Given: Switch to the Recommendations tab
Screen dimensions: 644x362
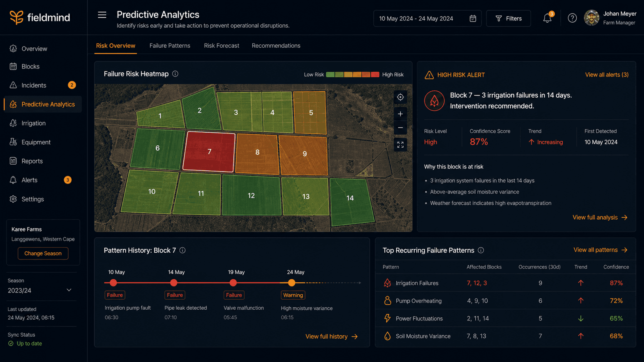Looking at the screenshot, I should pos(276,46).
